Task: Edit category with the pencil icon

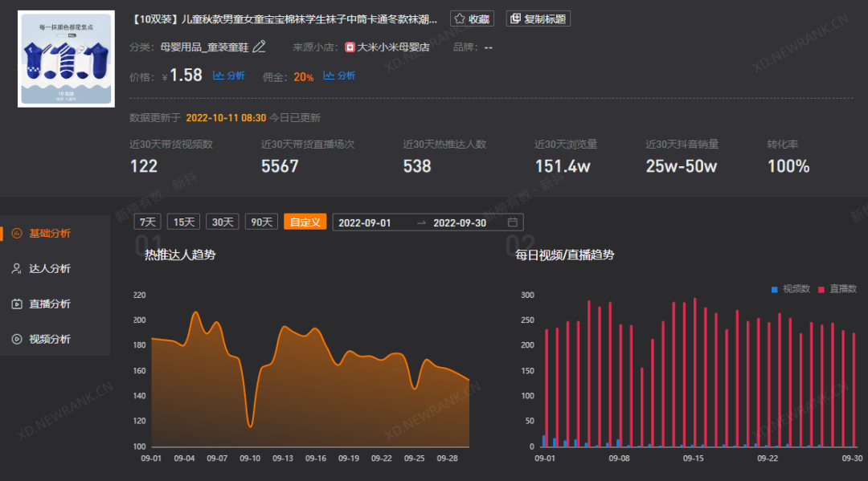Action: click(x=259, y=47)
